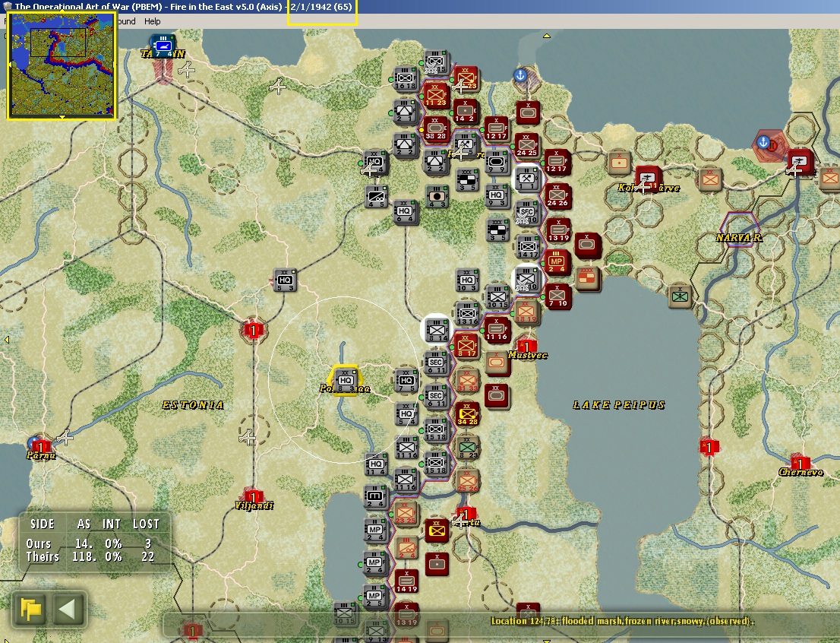The width and height of the screenshot is (840, 643).
Task: Select the HQ unit 10 3
Action: (466, 280)
